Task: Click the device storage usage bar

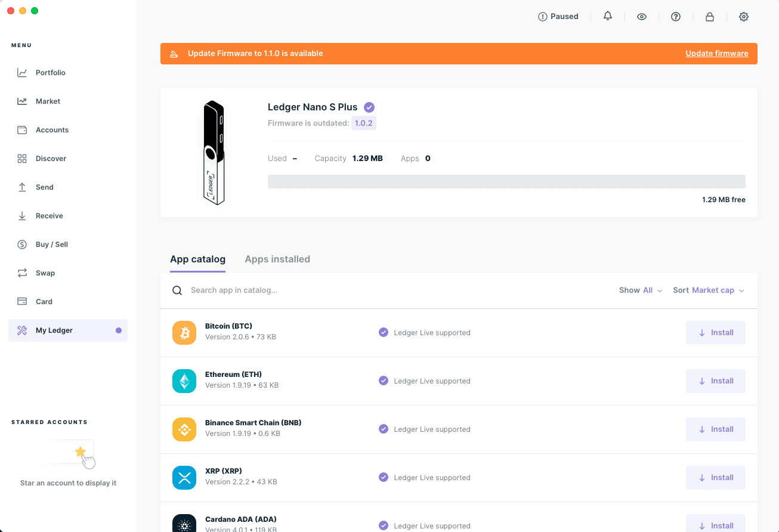Action: coord(506,182)
